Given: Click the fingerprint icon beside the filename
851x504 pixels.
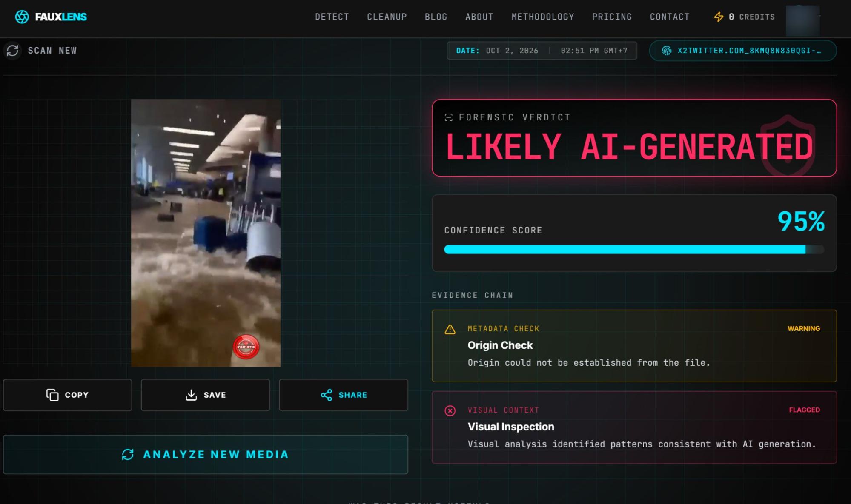Looking at the screenshot, I should coord(667,51).
